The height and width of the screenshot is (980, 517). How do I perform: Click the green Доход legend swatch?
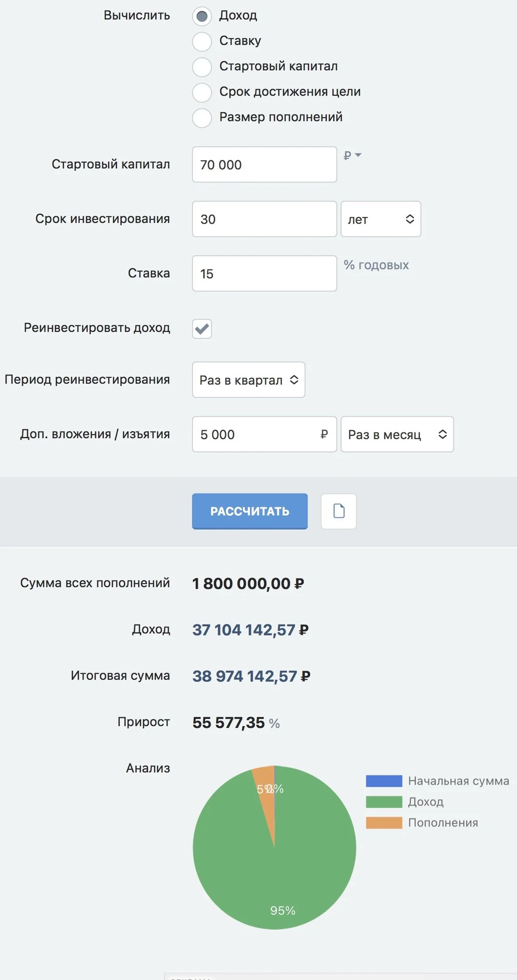tap(384, 802)
